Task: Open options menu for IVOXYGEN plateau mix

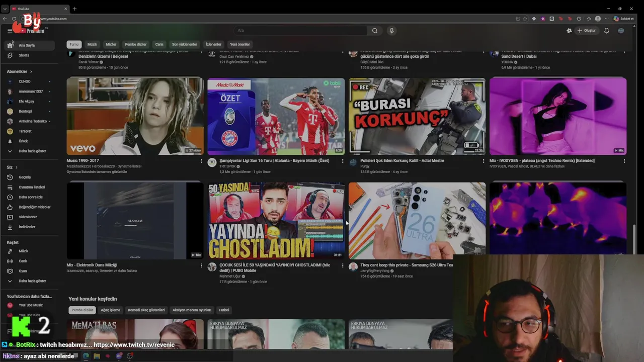Action: (624, 161)
